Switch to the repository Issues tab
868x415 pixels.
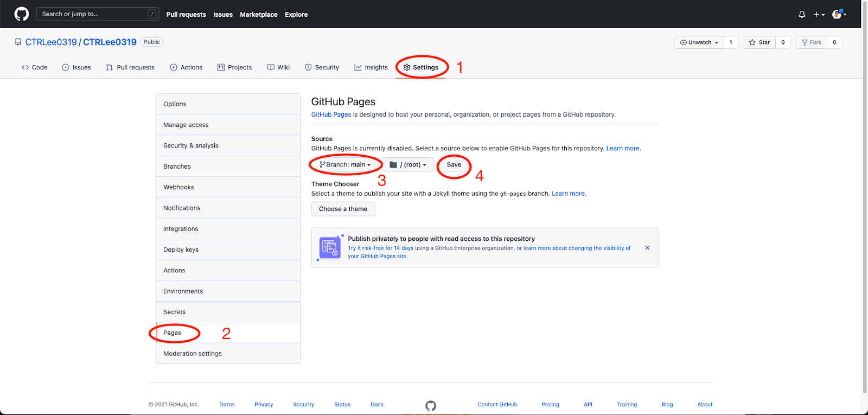76,67
